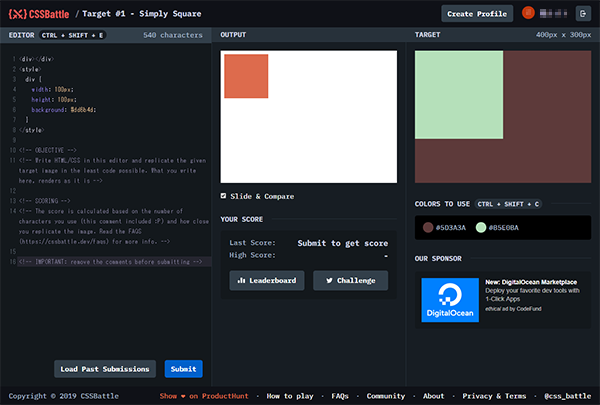The image size is (600, 405).
Task: Click the orange square in output preview
Action: pyautogui.click(x=246, y=76)
